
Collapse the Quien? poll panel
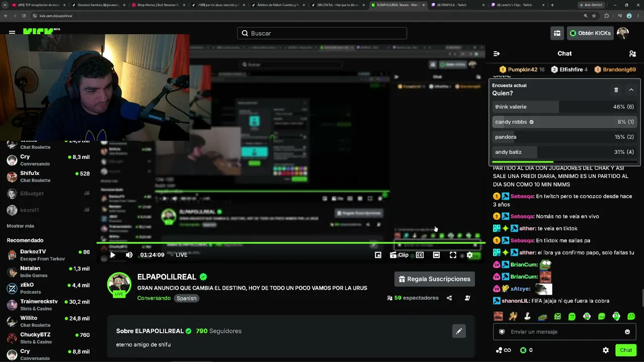pyautogui.click(x=631, y=90)
